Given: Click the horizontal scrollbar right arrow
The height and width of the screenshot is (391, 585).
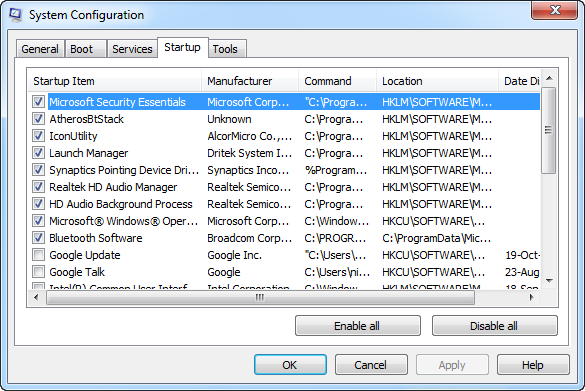Looking at the screenshot, I should tap(531, 297).
